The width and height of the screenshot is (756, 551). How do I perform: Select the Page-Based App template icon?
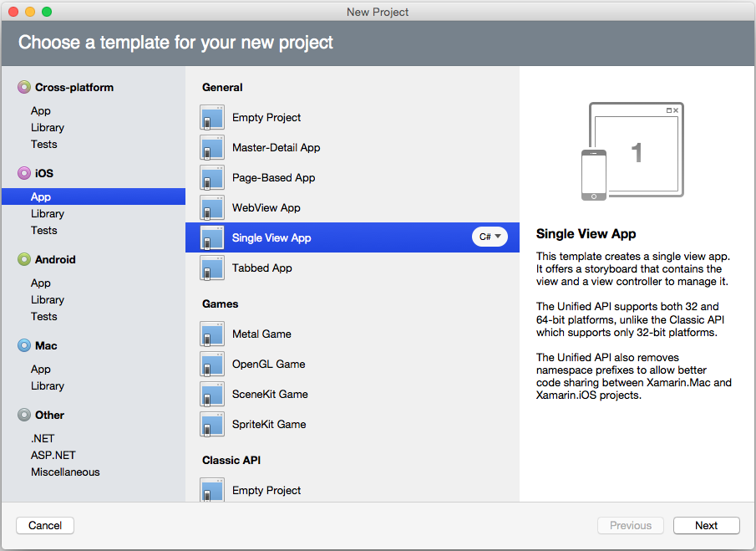(x=212, y=177)
